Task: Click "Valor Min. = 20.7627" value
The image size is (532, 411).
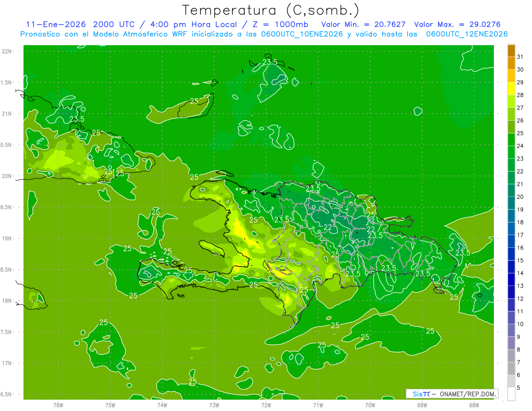Action: (363, 25)
